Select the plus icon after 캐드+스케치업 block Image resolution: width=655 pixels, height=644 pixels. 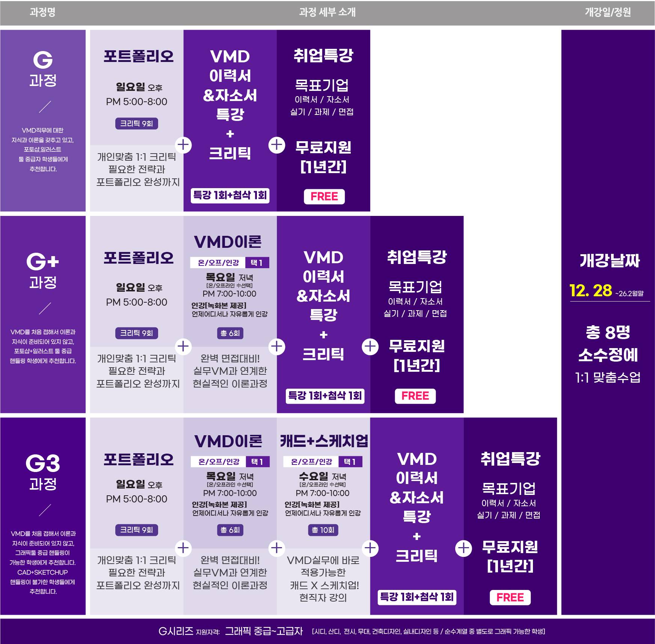click(370, 548)
